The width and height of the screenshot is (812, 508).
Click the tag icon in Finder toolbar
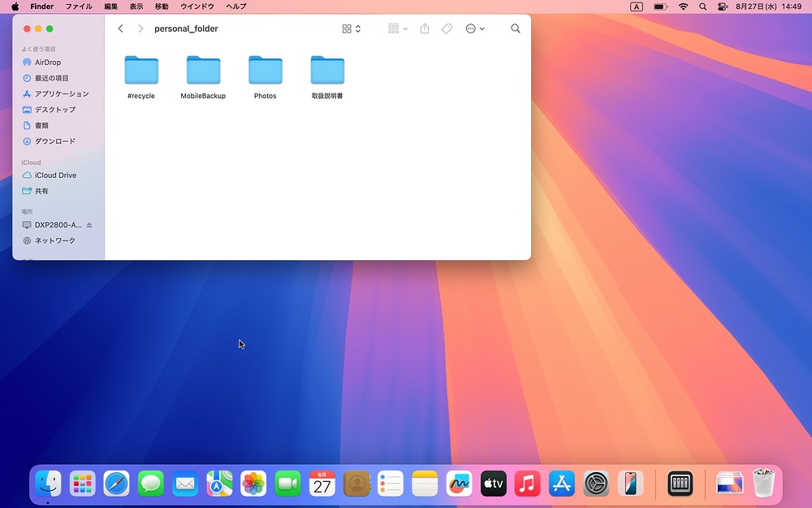pyautogui.click(x=447, y=28)
